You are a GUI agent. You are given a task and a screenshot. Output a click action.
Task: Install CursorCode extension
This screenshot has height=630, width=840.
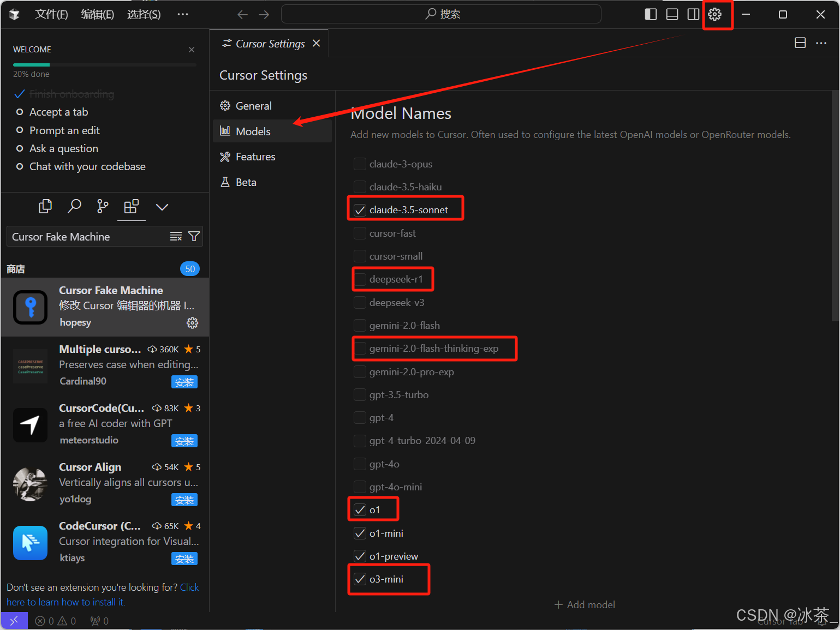(x=184, y=441)
